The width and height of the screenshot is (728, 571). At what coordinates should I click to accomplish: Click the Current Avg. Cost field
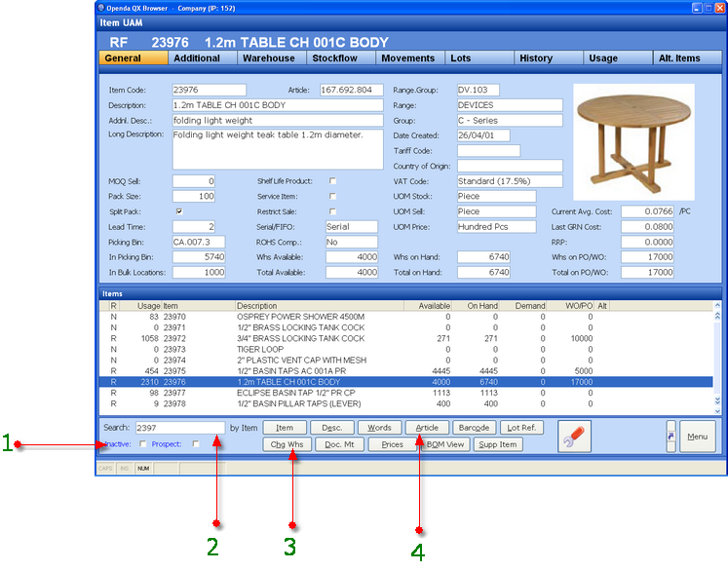tap(647, 211)
